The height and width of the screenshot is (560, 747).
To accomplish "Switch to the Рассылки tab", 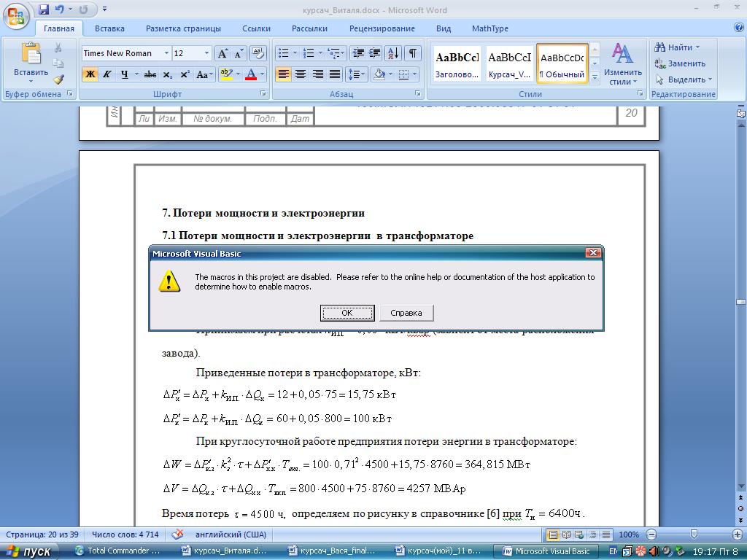I will pyautogui.click(x=309, y=28).
